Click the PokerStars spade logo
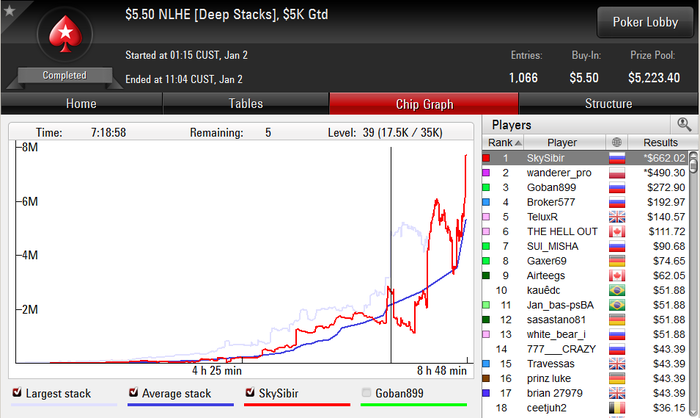 coord(65,34)
